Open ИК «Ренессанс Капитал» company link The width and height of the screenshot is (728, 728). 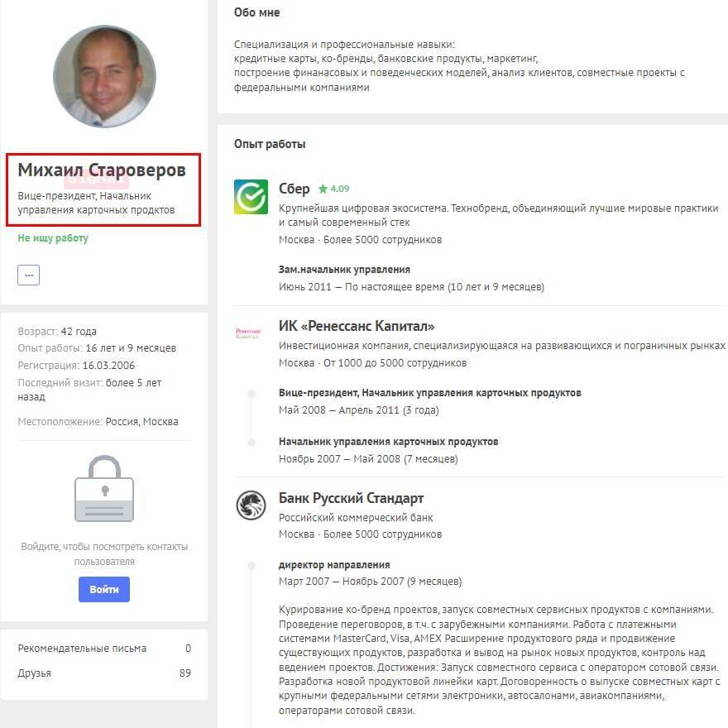[357, 326]
